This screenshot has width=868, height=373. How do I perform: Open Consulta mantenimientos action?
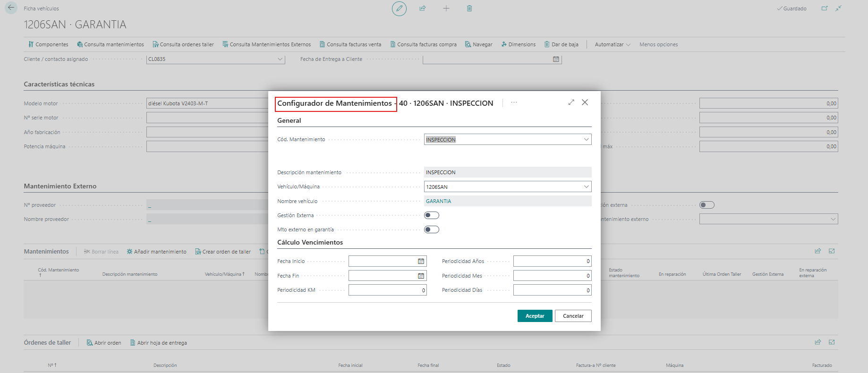coord(111,44)
